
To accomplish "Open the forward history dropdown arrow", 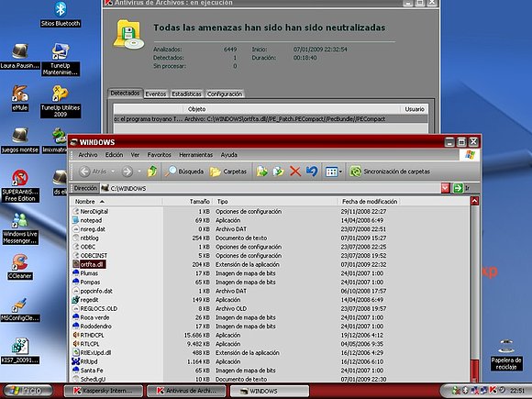I will tap(139, 172).
